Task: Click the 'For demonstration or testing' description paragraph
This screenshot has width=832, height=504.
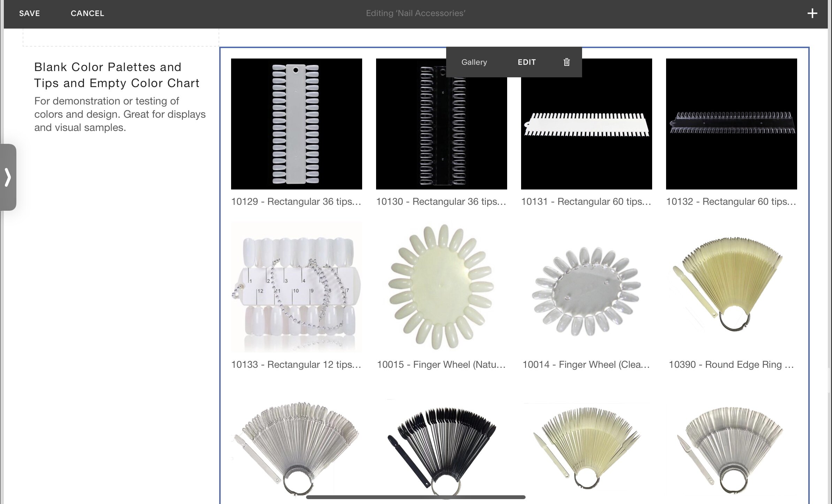Action: [x=120, y=114]
